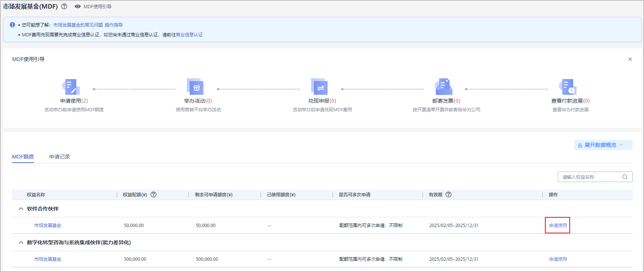Click the 申请使用 step icon
Viewport: 644px width, 272px height.
71,87
